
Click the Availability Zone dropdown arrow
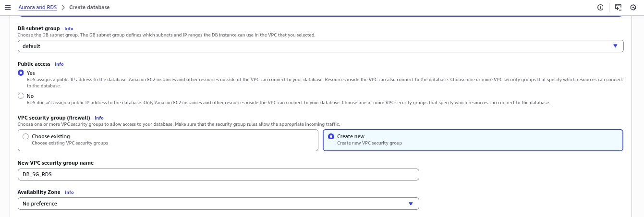coord(411,204)
